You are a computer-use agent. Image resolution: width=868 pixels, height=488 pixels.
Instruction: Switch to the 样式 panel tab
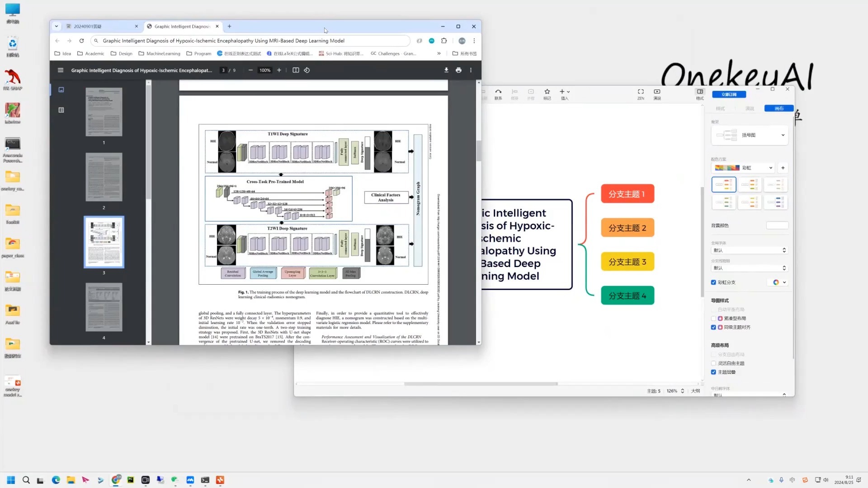(720, 108)
